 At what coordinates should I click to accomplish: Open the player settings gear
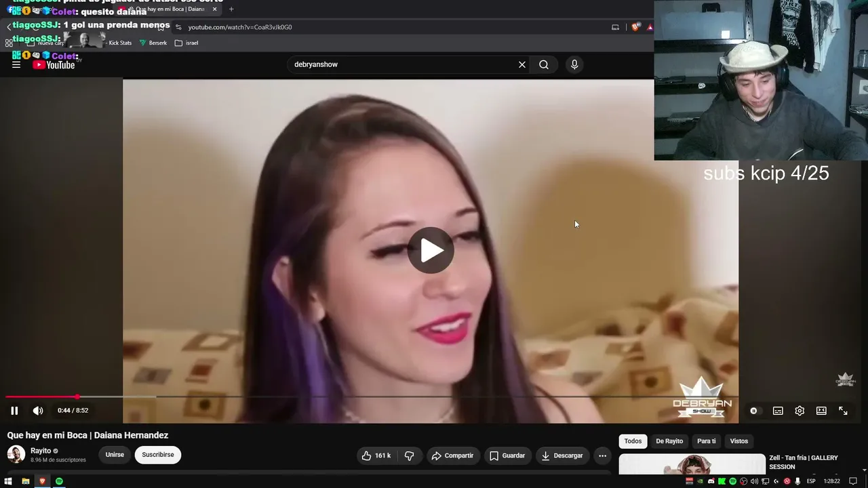[800, 410]
